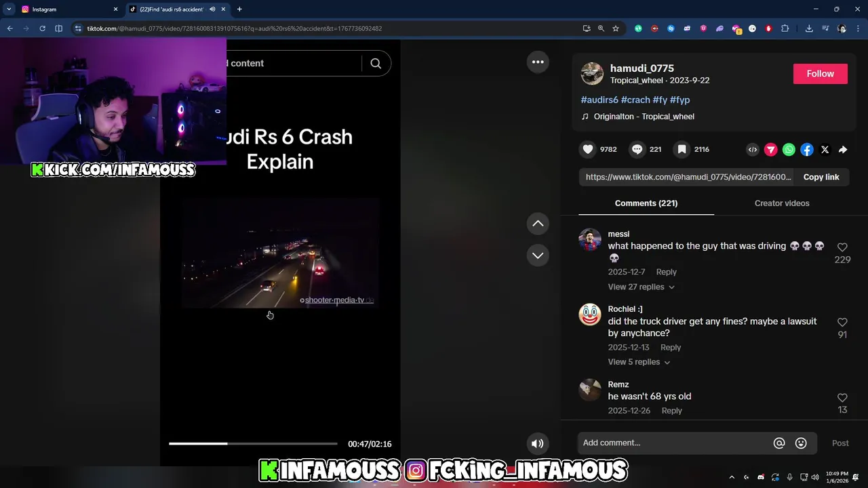
Task: Open the Chrome profile avatar
Action: [x=842, y=28]
